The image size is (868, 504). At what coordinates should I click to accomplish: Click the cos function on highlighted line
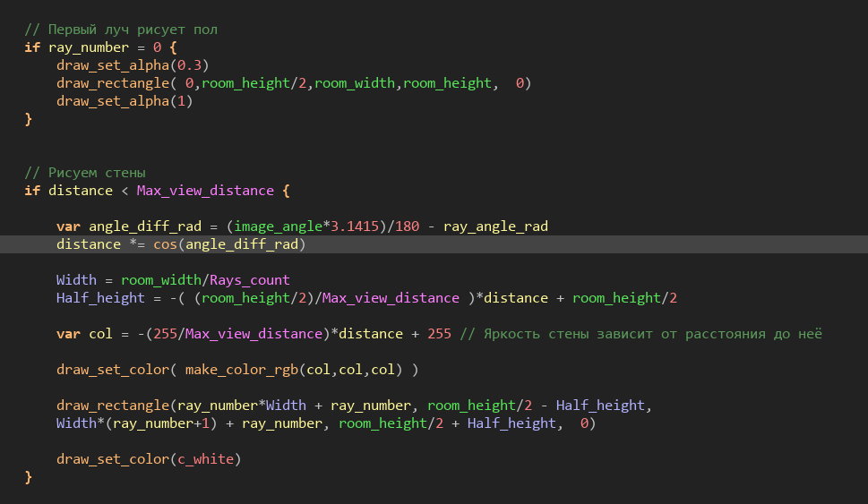coord(165,244)
